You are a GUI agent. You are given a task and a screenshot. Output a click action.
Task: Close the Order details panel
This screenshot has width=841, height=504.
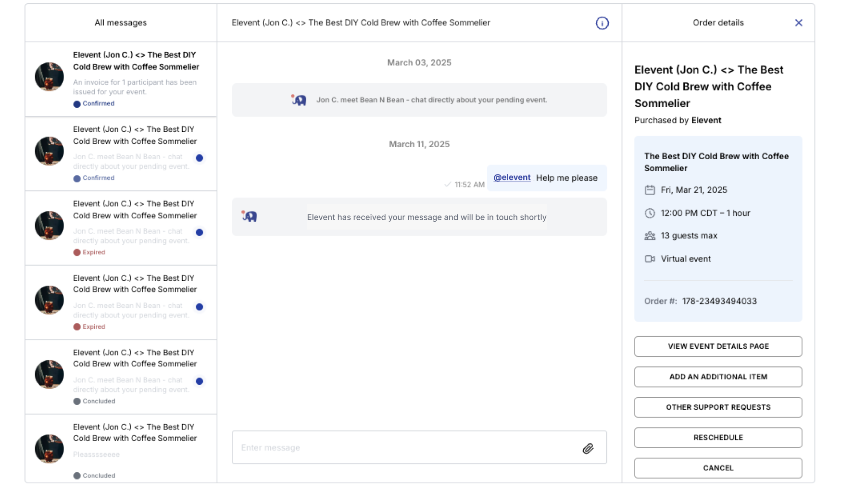coord(798,23)
